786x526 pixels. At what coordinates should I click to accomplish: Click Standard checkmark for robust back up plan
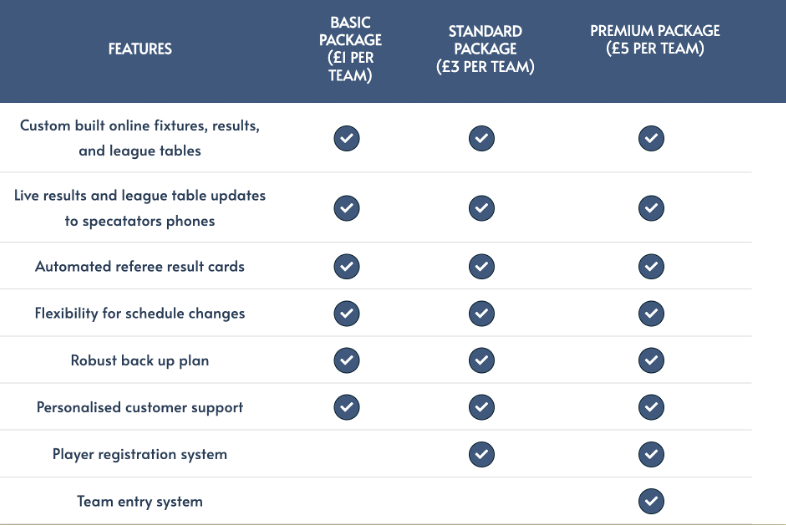(x=482, y=360)
